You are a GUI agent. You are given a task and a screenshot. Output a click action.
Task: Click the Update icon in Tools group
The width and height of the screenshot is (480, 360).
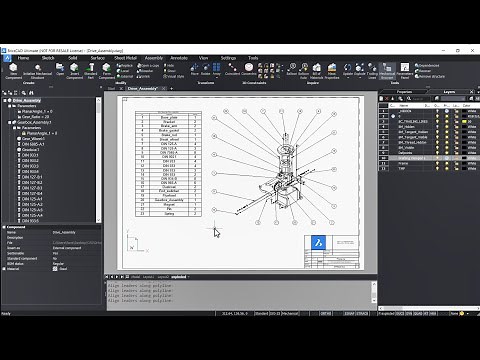point(348,67)
